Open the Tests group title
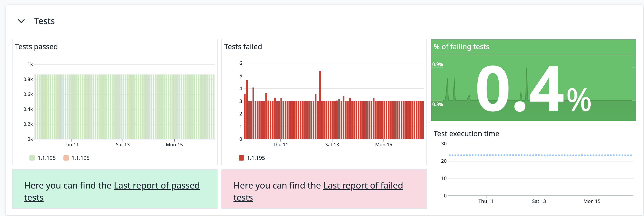Viewport: 644px width, 216px height. click(x=44, y=21)
